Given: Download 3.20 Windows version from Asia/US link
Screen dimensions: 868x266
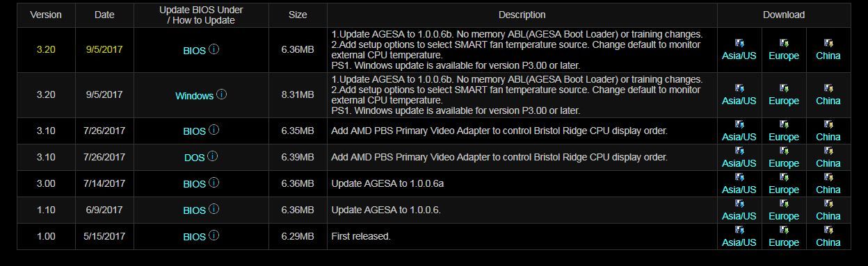Looking at the screenshot, I should click(739, 101).
